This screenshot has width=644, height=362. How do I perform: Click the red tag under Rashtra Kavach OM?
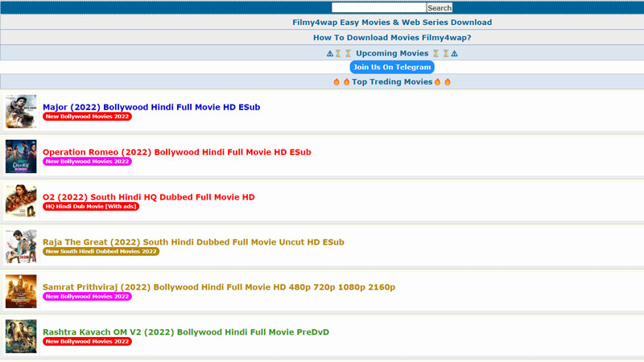[x=87, y=341]
